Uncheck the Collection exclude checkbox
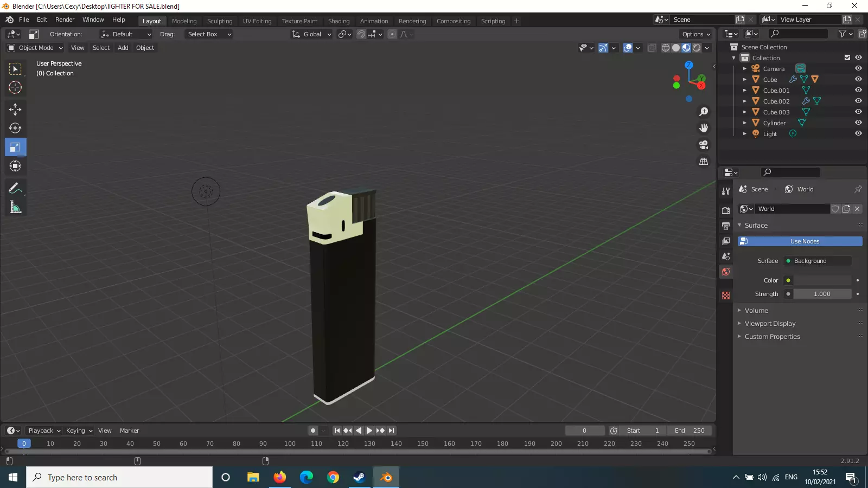 pos(847,58)
